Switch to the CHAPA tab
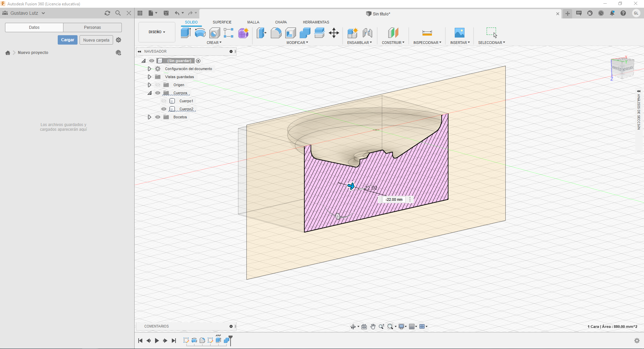This screenshot has height=349, width=644. [281, 22]
